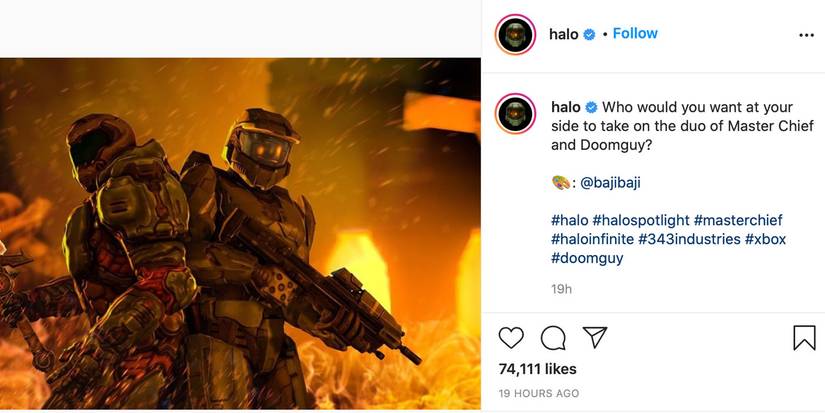Viewport: 825px width, 413px height.
Task: Follow the halo account
Action: pyautogui.click(x=635, y=34)
